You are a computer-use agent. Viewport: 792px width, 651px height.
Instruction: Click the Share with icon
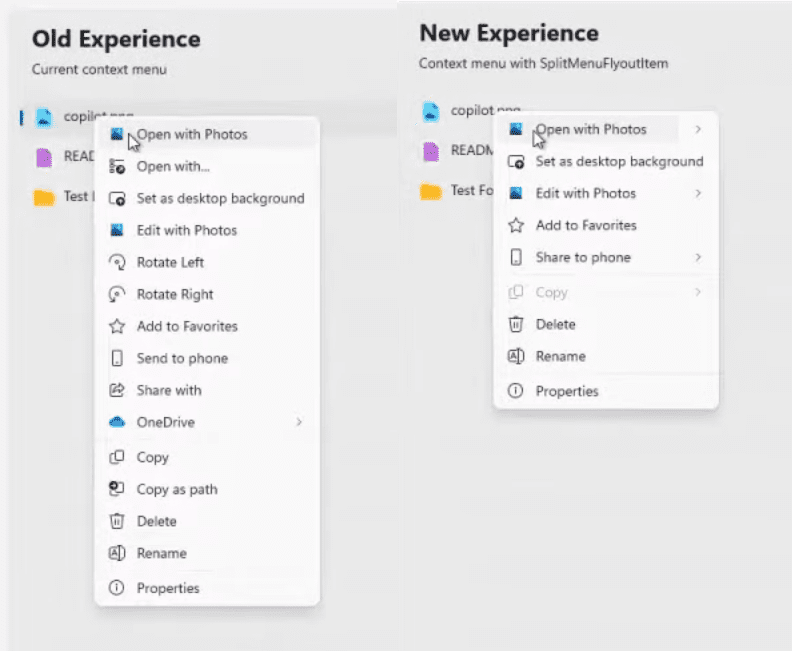tap(117, 390)
